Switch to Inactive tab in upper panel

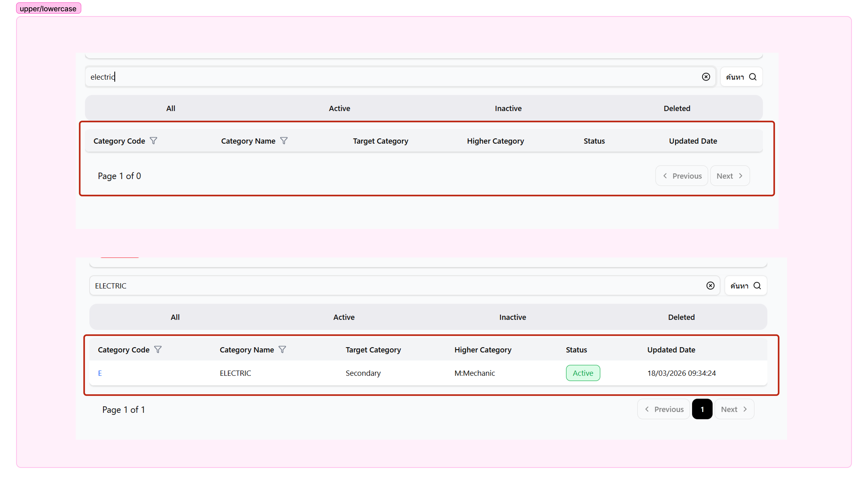508,108
